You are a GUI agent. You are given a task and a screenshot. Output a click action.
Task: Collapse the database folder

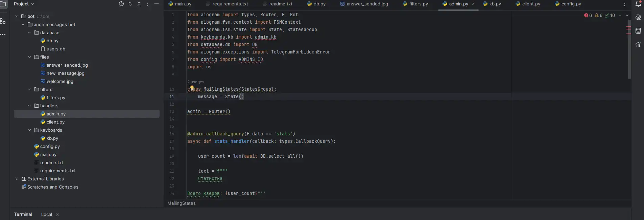(x=29, y=32)
